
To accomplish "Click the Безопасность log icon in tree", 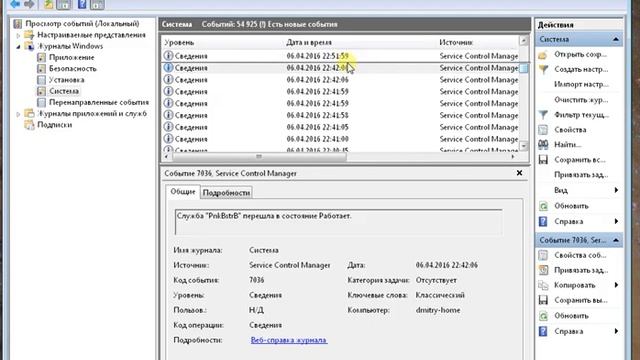I will click(41, 69).
